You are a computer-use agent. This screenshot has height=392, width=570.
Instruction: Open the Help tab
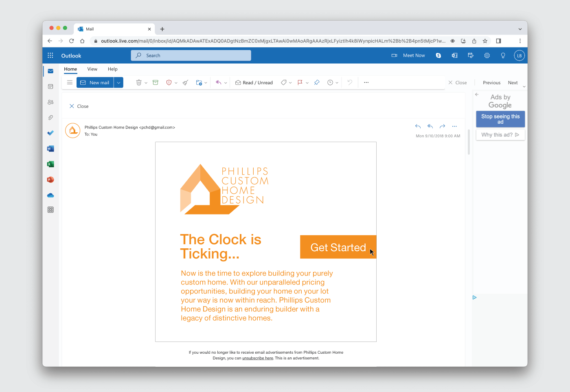tap(112, 69)
